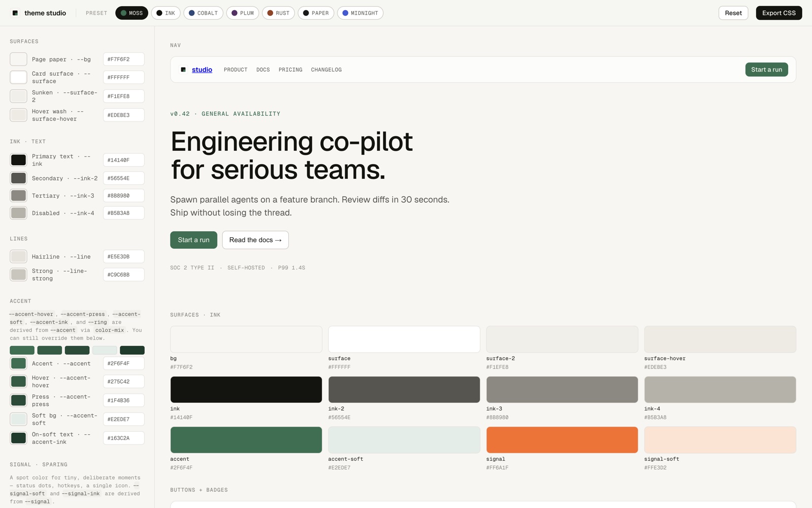
Task: Edit the #EDEBE3 hex field
Action: point(124,115)
